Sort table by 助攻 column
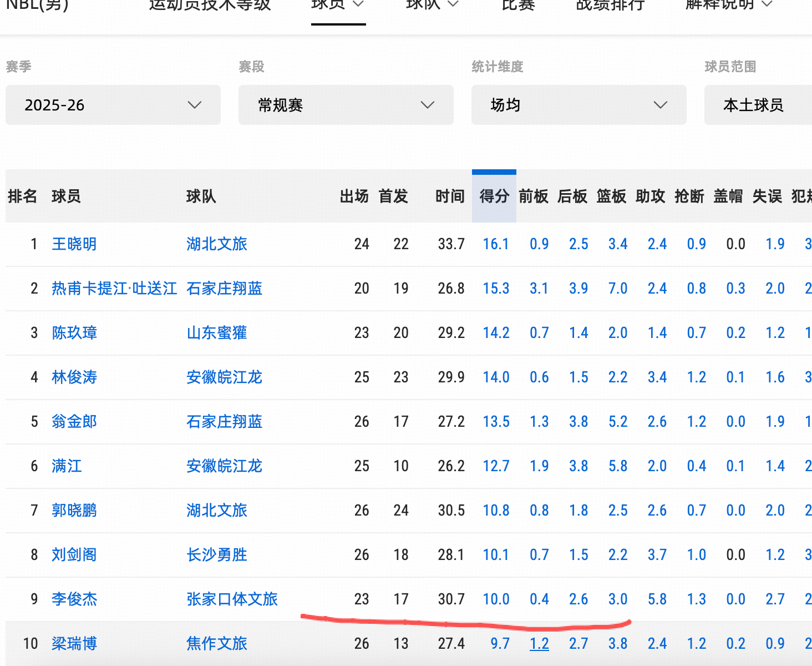Viewport: 812px width, 666px height. point(650,196)
